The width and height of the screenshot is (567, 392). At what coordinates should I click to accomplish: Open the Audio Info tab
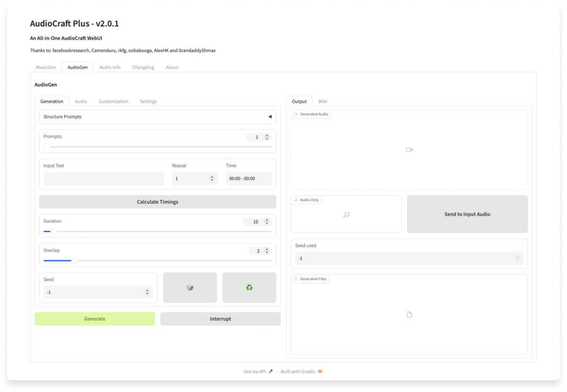tap(110, 67)
